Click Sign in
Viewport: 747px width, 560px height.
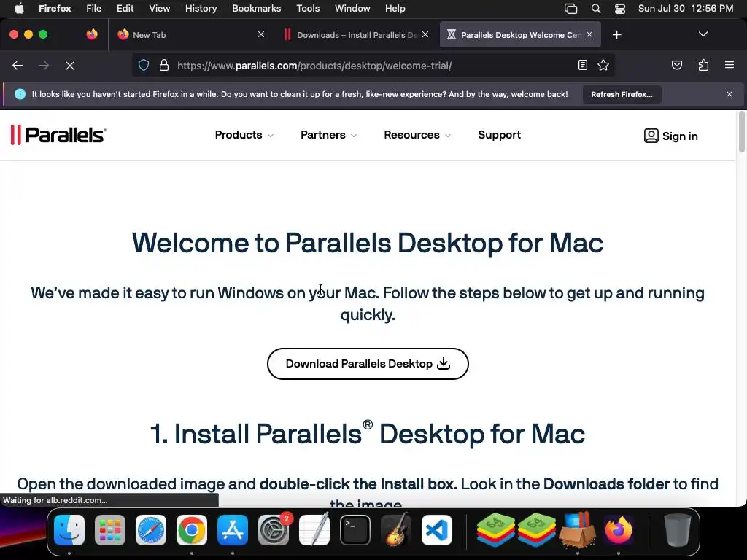pyautogui.click(x=671, y=136)
